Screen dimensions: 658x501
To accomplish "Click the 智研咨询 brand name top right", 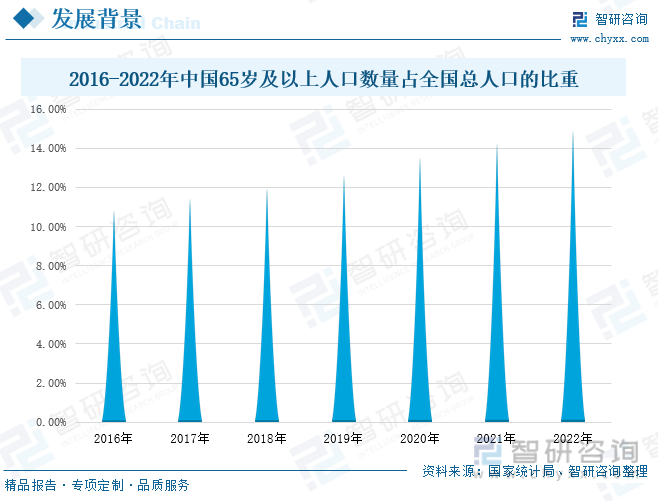I will tap(621, 19).
